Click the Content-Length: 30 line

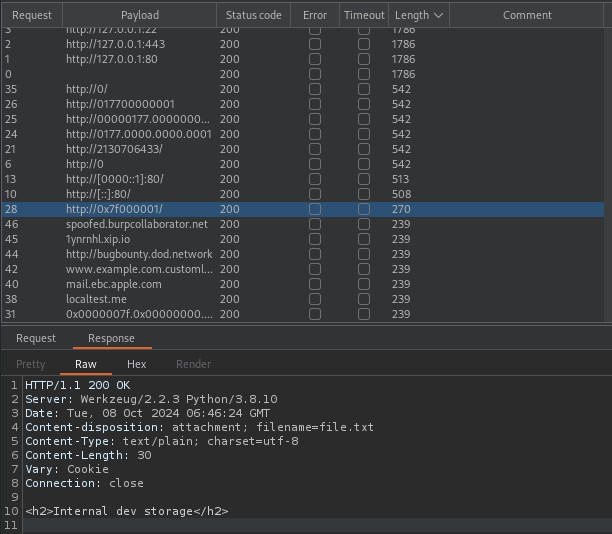coord(88,455)
